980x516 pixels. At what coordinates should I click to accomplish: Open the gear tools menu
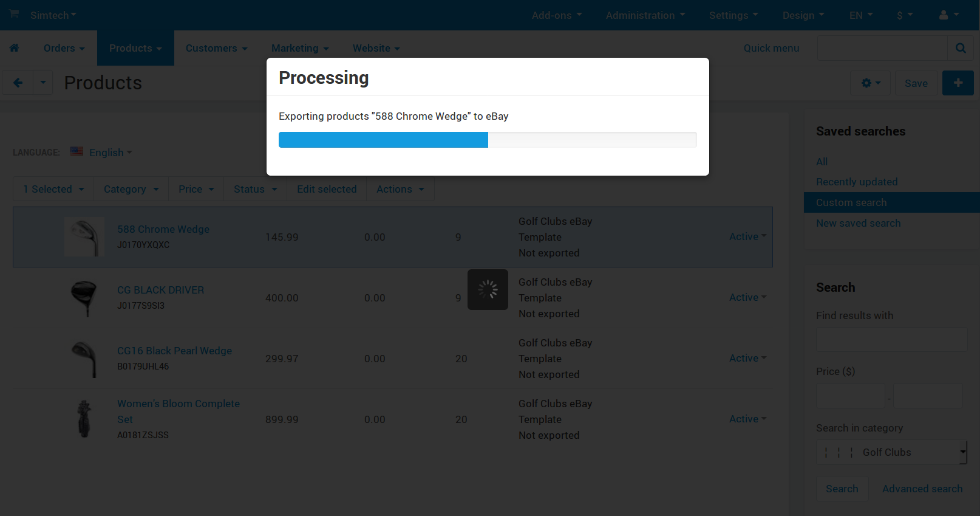pos(871,83)
